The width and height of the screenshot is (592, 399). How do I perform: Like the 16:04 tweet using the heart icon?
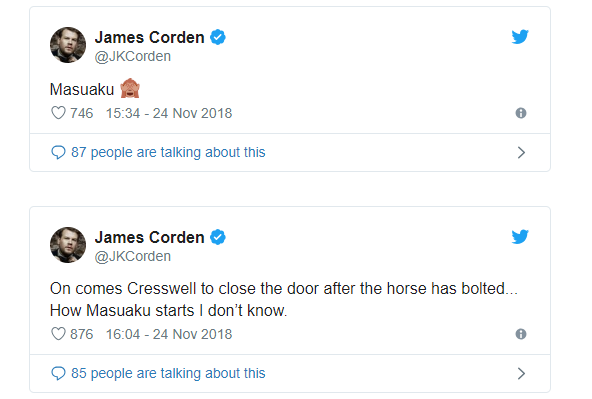pyautogui.click(x=58, y=334)
